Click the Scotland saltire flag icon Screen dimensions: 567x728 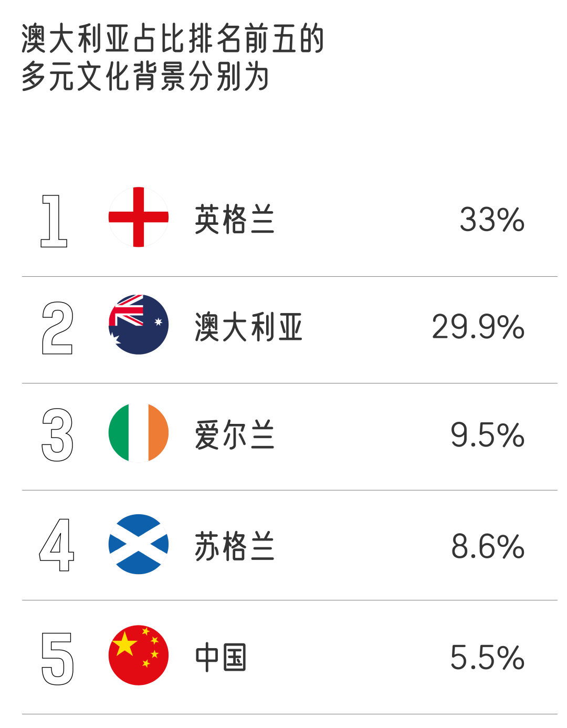tap(139, 544)
